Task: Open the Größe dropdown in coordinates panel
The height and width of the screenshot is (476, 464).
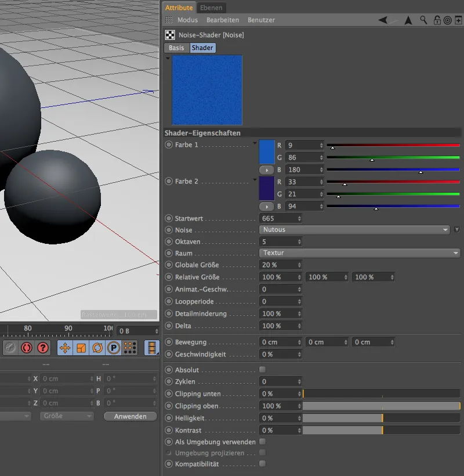Action: [67, 416]
